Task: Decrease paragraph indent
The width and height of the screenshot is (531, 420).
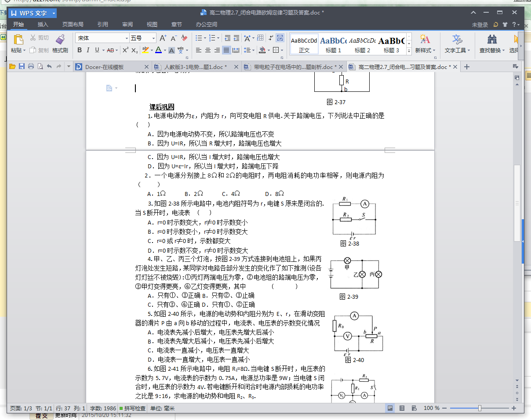Action: (227, 38)
